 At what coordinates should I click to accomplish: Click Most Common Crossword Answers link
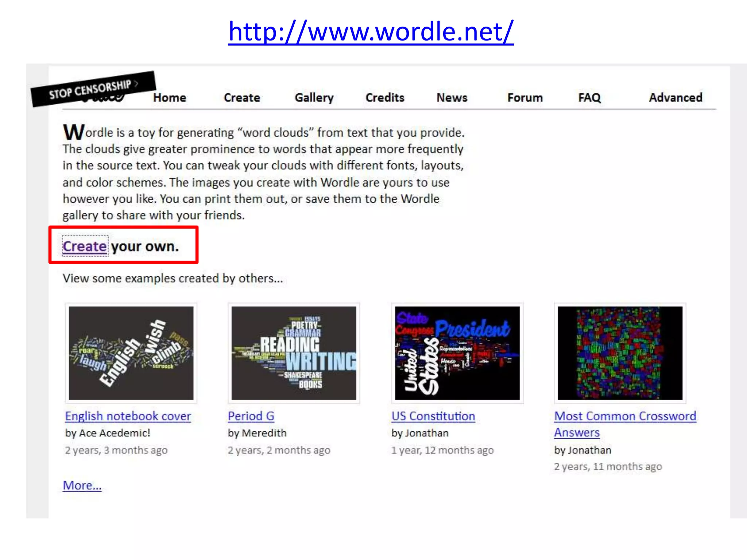coord(625,416)
